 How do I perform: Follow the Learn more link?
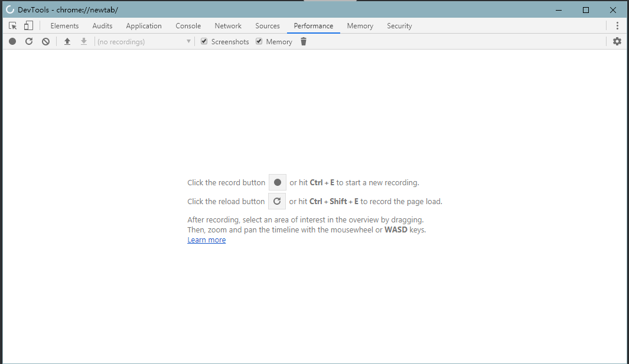[x=207, y=240]
